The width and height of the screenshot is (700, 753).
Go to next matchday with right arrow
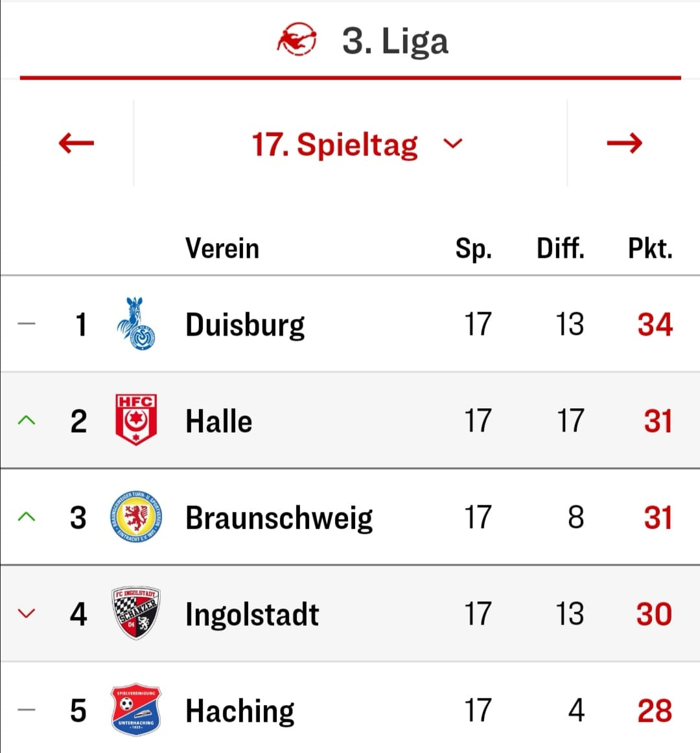(624, 143)
